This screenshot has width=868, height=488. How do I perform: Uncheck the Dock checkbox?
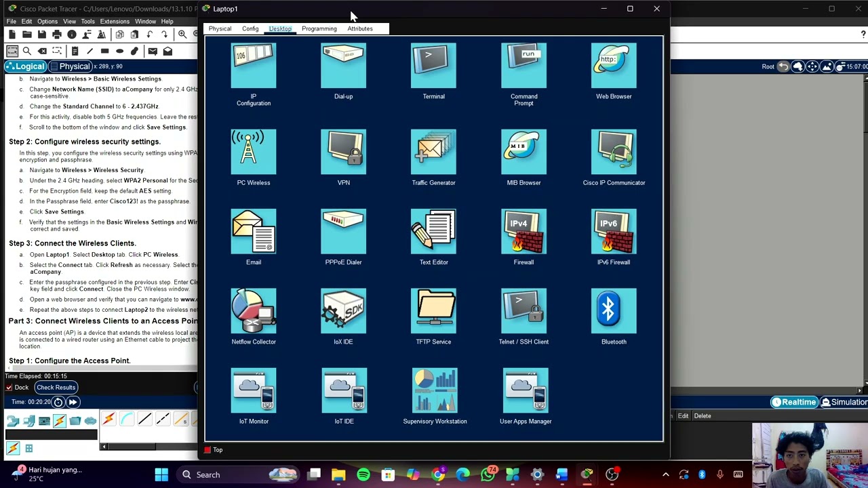click(x=9, y=388)
